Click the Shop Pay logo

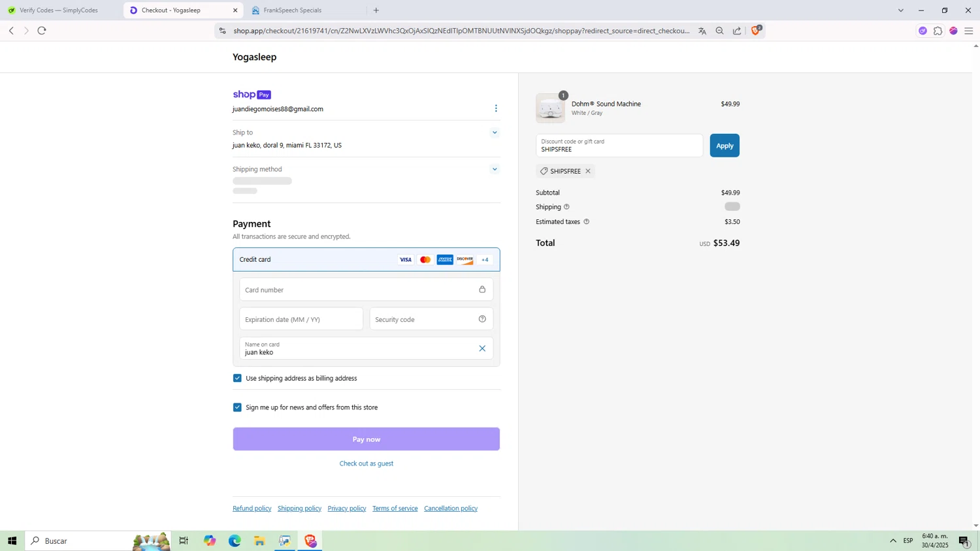coord(252,95)
